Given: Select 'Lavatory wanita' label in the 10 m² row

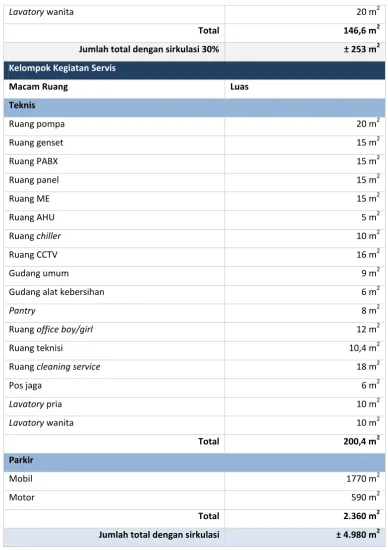Looking at the screenshot, I should coord(41,423).
